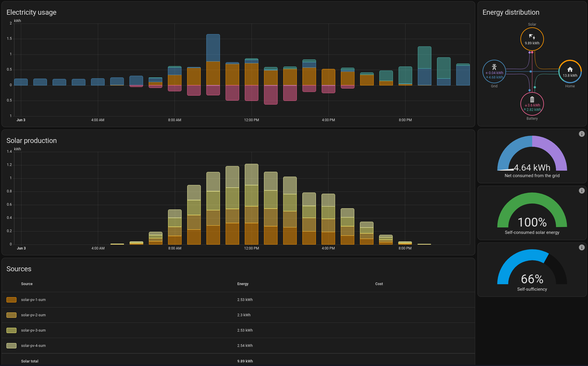
Task: Click the Energy column header in Sources
Action: click(243, 284)
